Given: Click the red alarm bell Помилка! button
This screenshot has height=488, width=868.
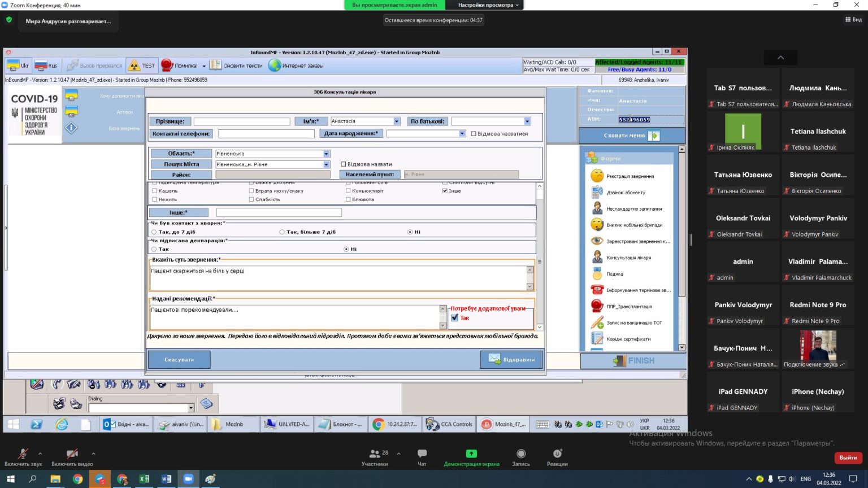Looking at the screenshot, I should click(180, 66).
